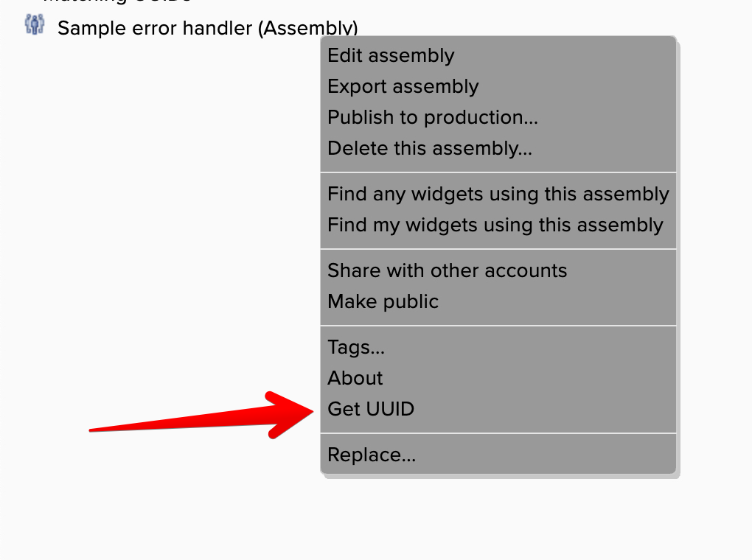Push the assembly to production via menu
This screenshot has width=752, height=560.
coord(432,118)
